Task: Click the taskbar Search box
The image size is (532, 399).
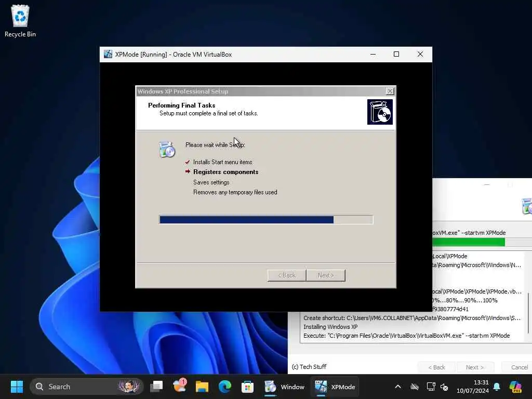Action: click(87, 387)
